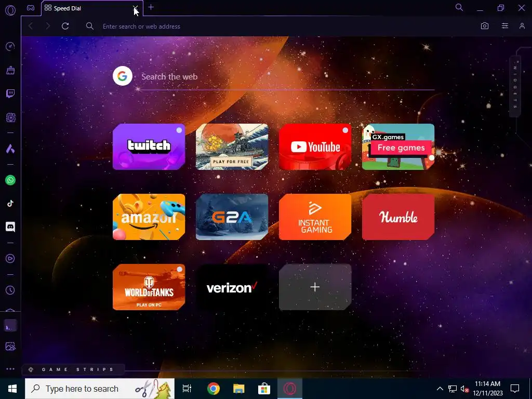532x399 pixels.
Task: Open the Amazon speed dial tile
Action: [149, 217]
